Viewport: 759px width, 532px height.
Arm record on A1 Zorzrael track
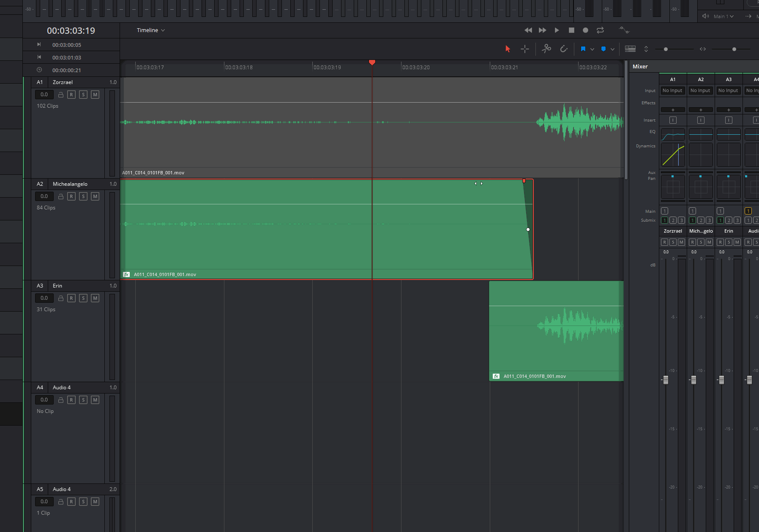(71, 95)
